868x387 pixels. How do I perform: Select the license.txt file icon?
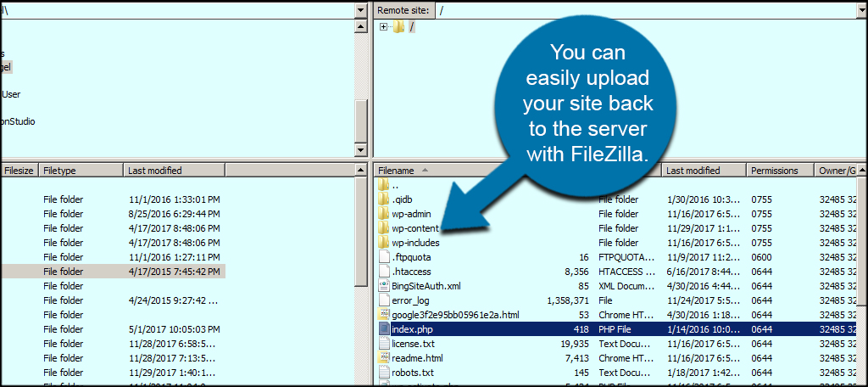pyautogui.click(x=384, y=343)
